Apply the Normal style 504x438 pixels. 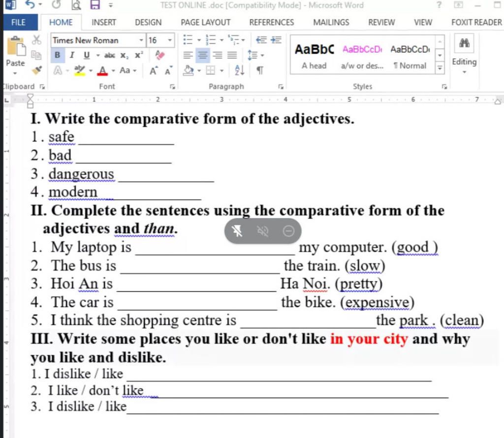pos(410,56)
